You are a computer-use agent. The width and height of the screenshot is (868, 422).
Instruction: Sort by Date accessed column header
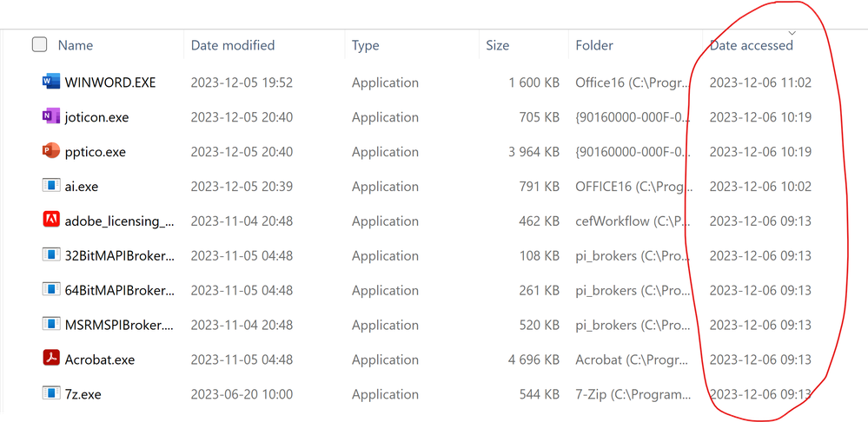point(752,45)
